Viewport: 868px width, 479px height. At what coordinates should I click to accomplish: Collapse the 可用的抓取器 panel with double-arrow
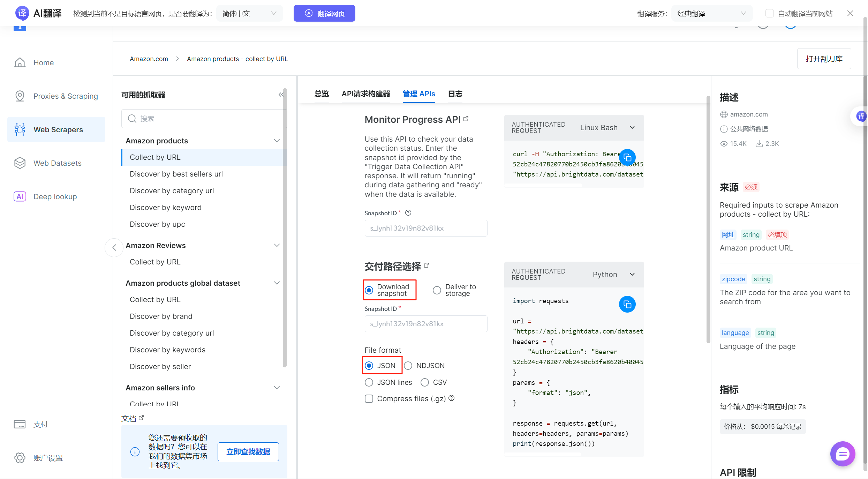[x=281, y=95]
